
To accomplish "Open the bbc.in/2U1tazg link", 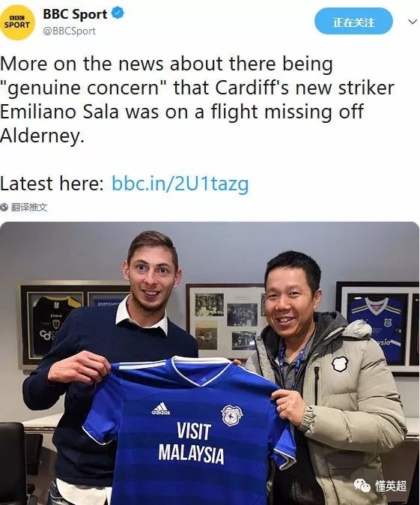I will coord(180,184).
